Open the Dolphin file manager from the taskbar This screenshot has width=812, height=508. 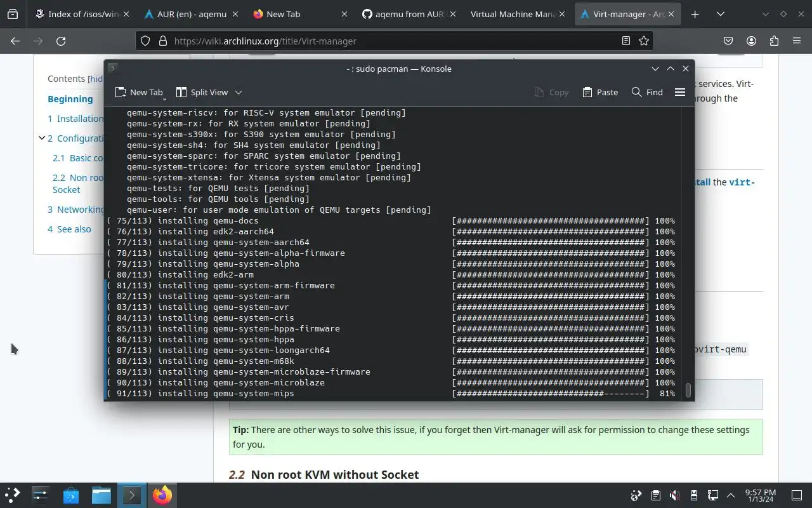[101, 495]
